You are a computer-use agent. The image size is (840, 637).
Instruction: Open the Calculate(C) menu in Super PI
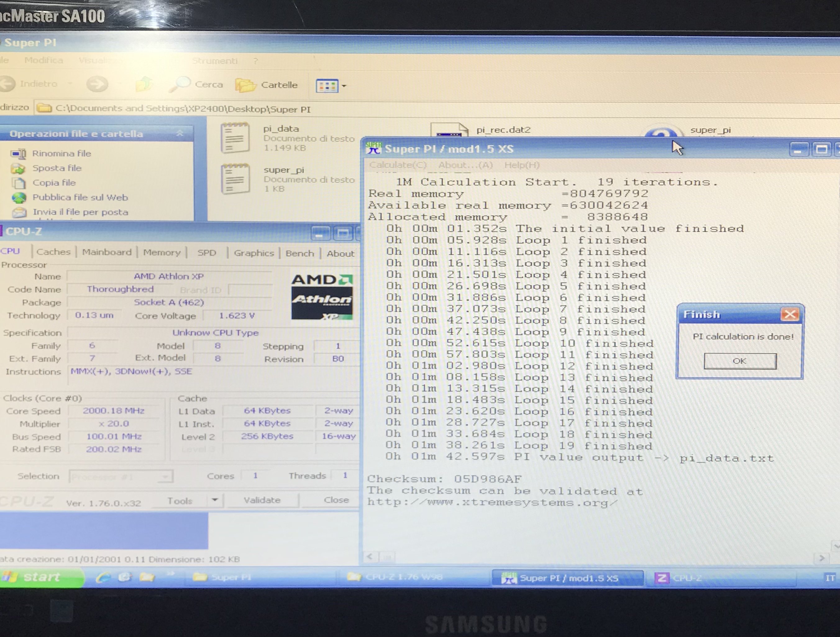coord(398,165)
